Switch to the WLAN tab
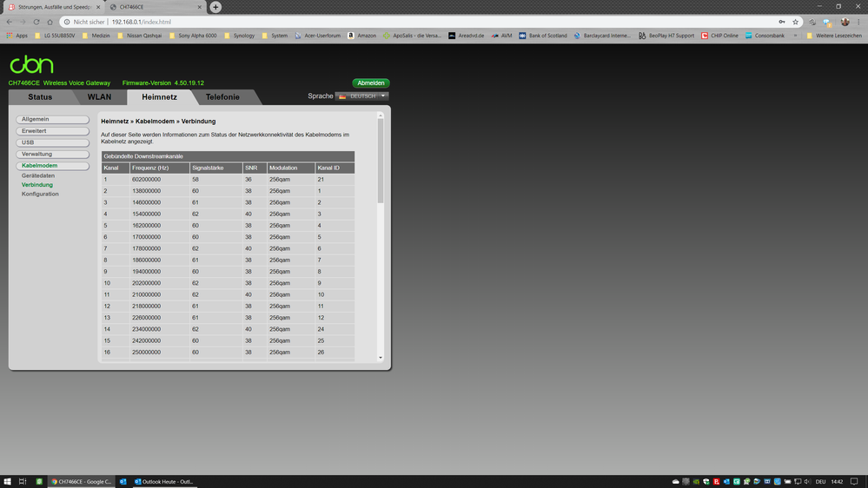Viewport: 868px width, 488px height. click(x=99, y=97)
